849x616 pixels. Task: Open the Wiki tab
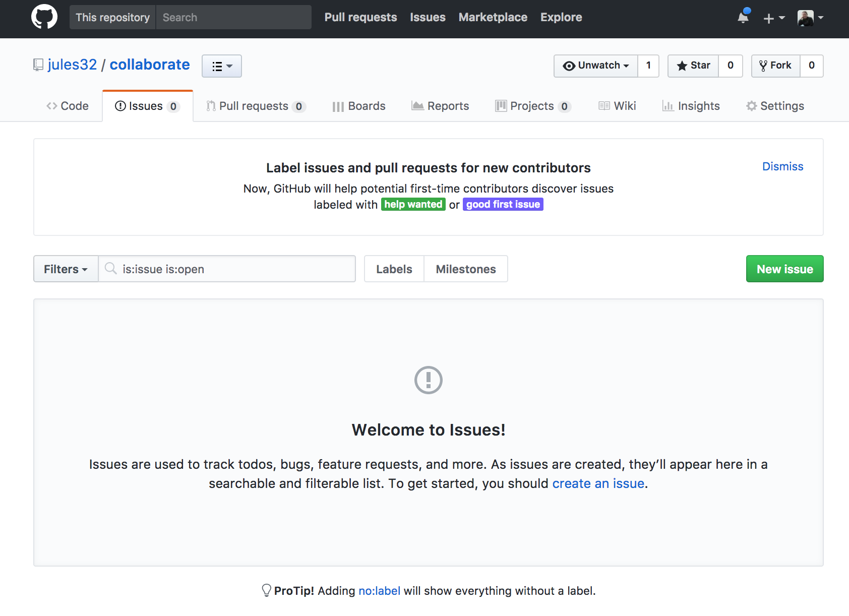point(617,106)
